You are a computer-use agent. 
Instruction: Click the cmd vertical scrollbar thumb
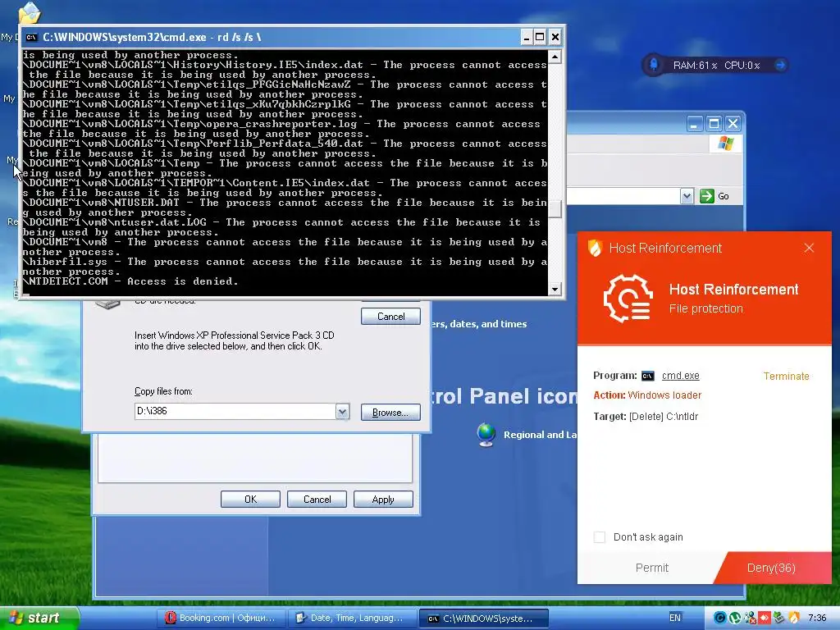[x=555, y=209]
